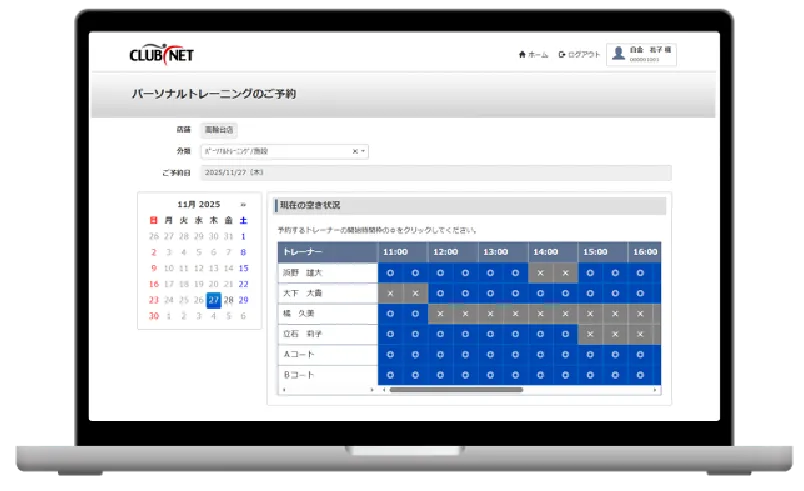Screen dimensions: 804x491
Task: Click the ログアウト logout link
Action: pos(579,54)
